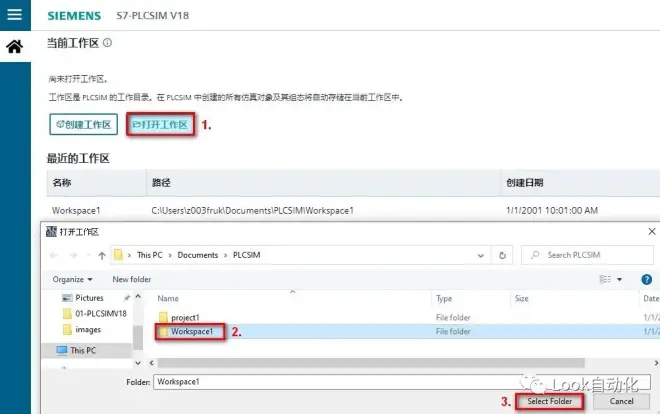Sort files by Type column

tap(444, 298)
